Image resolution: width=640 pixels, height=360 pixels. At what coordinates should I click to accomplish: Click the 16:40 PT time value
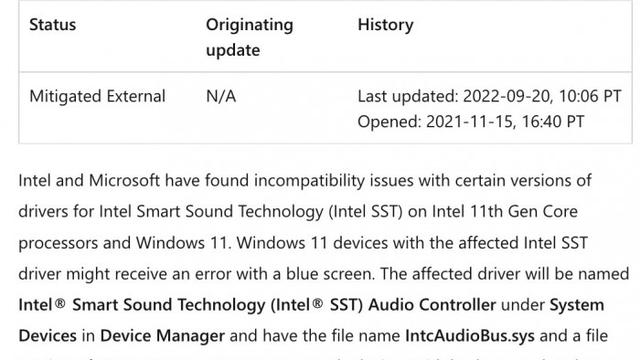[553, 122]
